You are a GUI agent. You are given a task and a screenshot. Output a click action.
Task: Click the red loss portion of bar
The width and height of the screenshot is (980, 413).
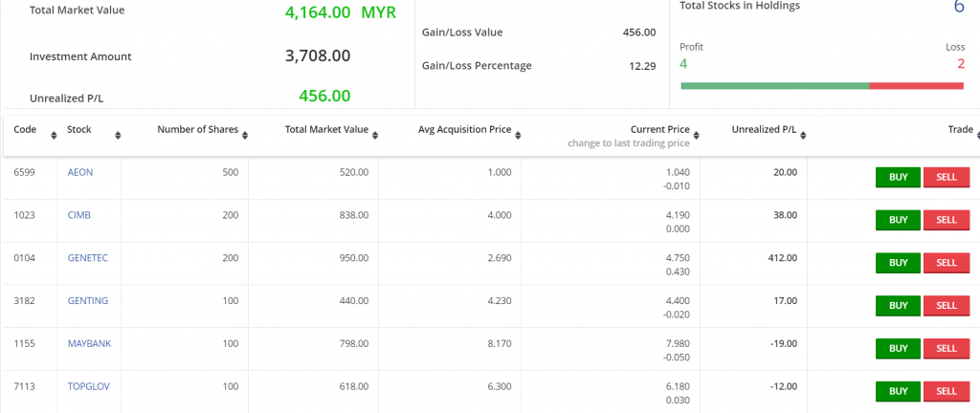click(x=916, y=85)
